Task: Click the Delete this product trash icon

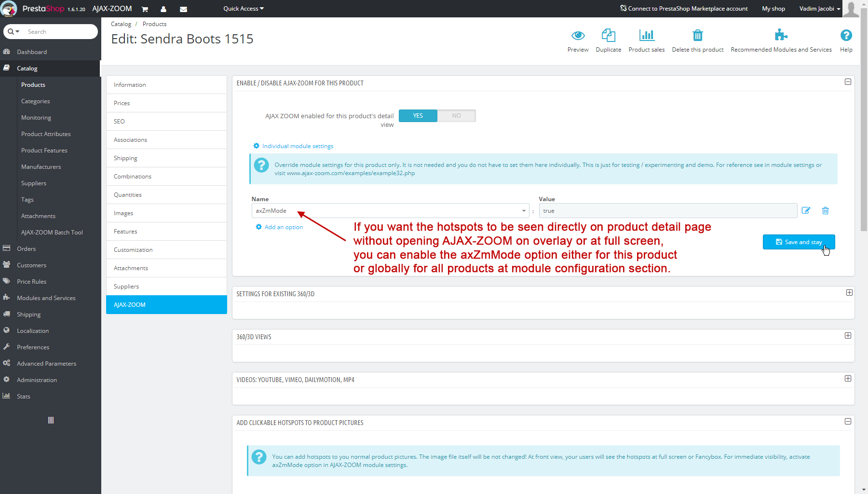Action: tap(698, 36)
